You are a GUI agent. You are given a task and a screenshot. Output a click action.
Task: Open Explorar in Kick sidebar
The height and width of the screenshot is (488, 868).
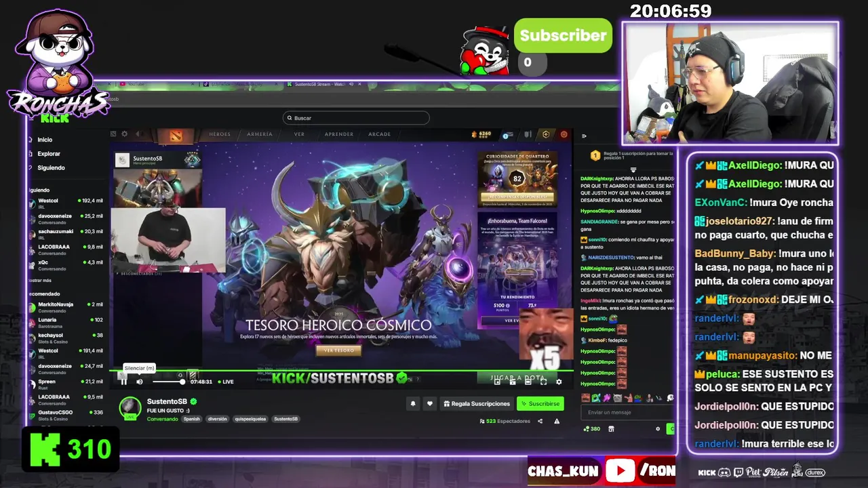coord(49,154)
